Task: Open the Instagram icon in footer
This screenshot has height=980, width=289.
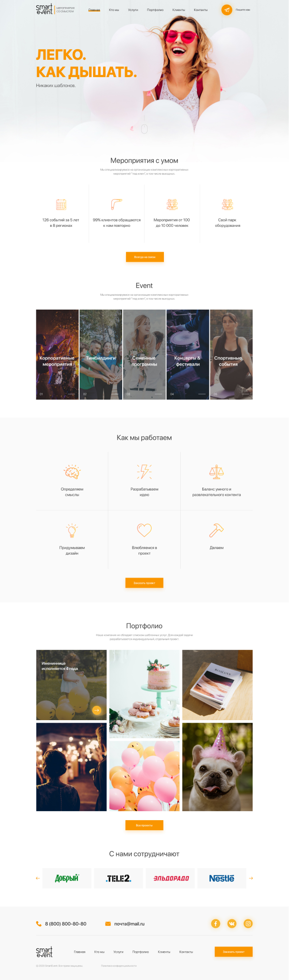Action: pos(248,924)
